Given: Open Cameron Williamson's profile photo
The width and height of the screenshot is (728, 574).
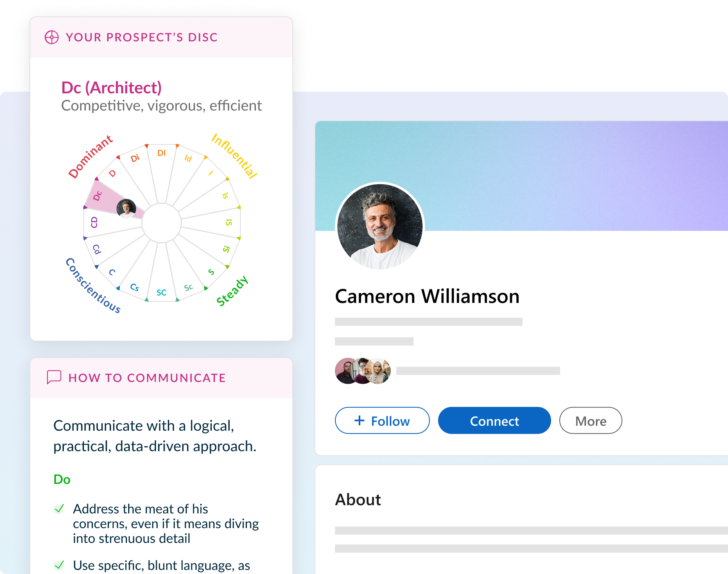Looking at the screenshot, I should 380,226.
